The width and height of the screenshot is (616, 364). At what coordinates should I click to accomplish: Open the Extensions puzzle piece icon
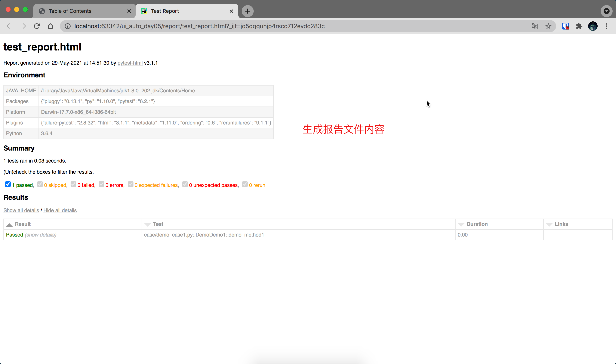click(x=579, y=26)
